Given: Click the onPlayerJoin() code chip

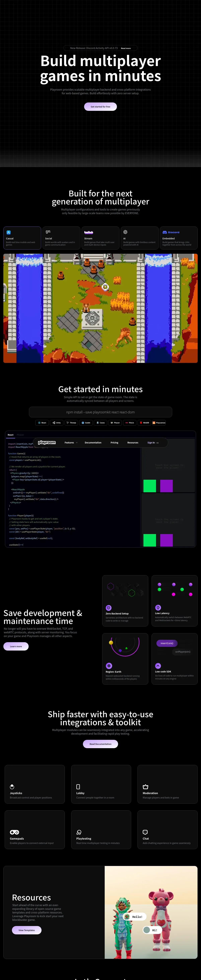Looking at the screenshot, I should (x=183, y=652).
